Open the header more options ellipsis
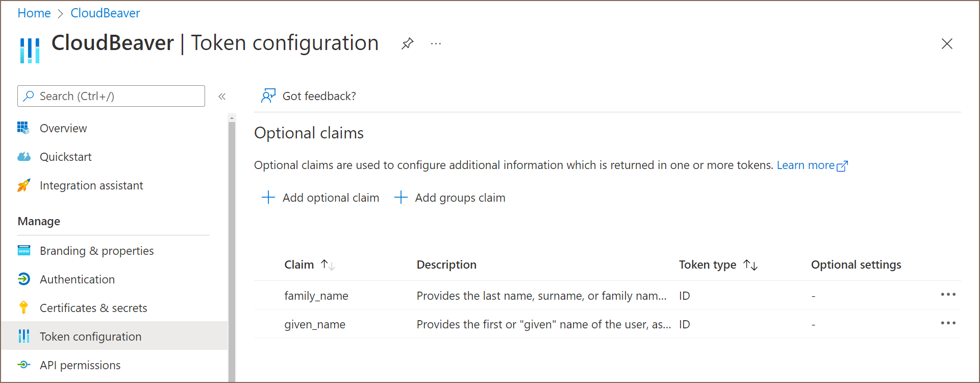This screenshot has width=980, height=383. (x=436, y=44)
